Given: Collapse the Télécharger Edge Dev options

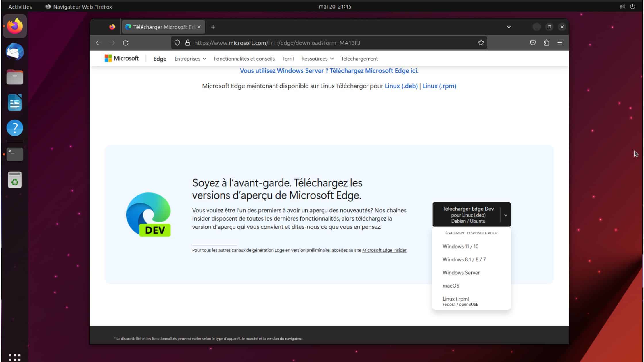Looking at the screenshot, I should 506,215.
